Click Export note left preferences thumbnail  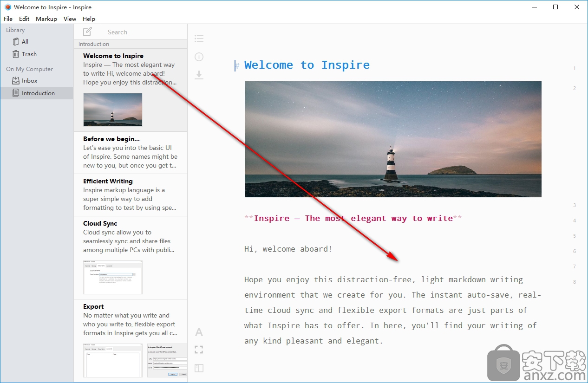pos(113,360)
